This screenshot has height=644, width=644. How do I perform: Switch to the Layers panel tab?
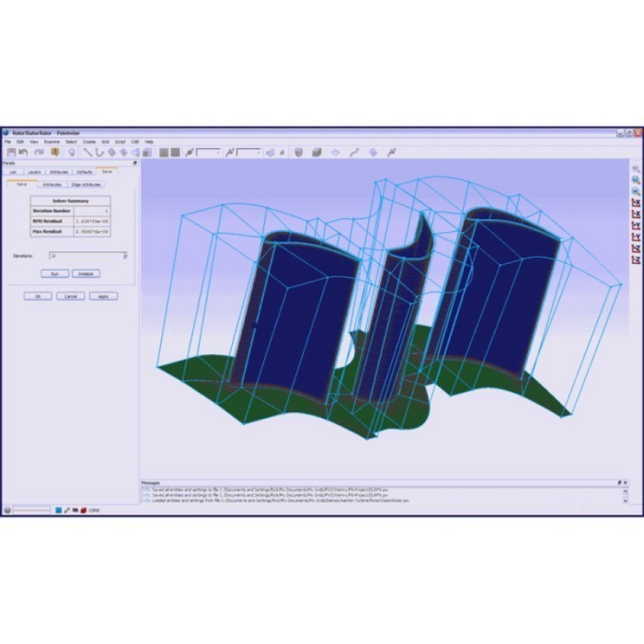(35, 172)
